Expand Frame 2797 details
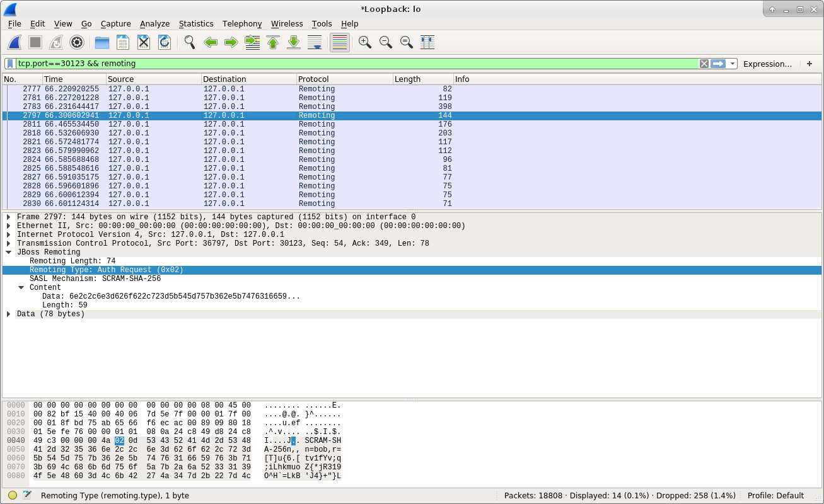The image size is (824, 504). (9, 217)
